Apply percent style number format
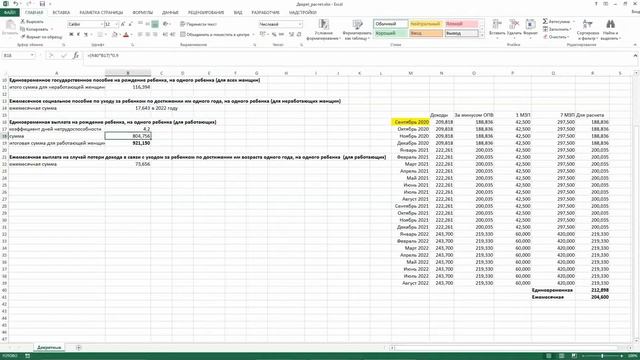Image resolution: width=640 pixels, height=360 pixels. [274, 35]
